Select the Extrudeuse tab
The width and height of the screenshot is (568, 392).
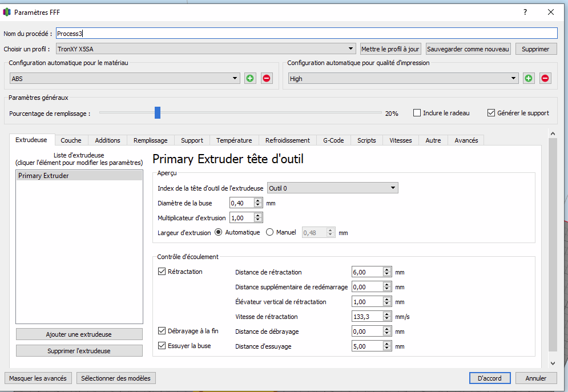point(31,140)
